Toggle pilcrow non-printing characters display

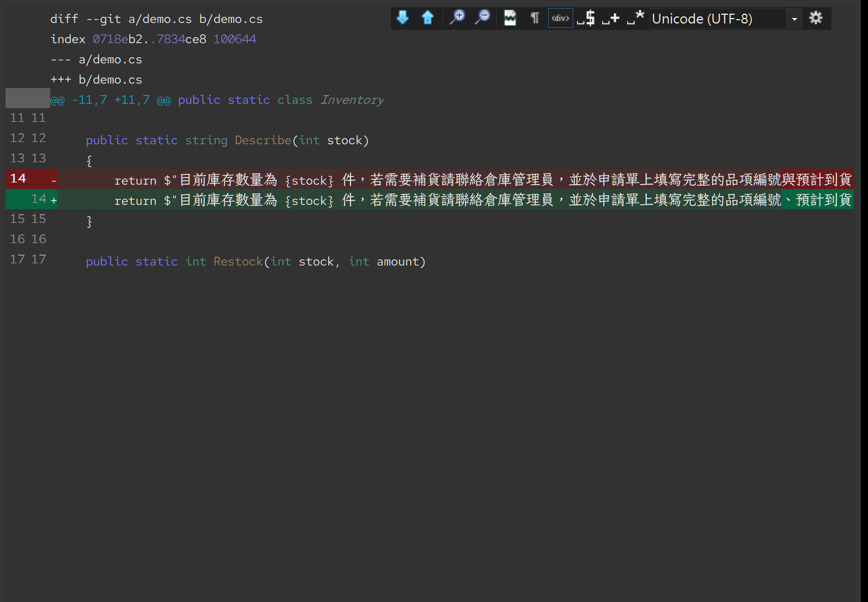click(535, 18)
